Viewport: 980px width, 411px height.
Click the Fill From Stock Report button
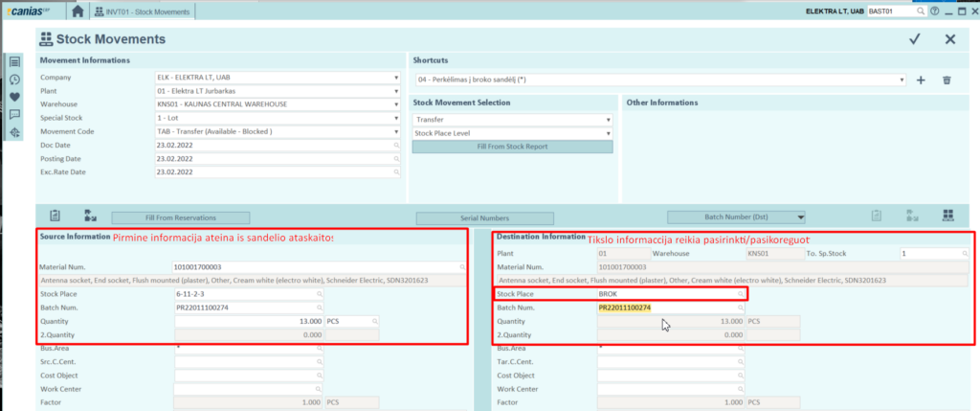(512, 147)
